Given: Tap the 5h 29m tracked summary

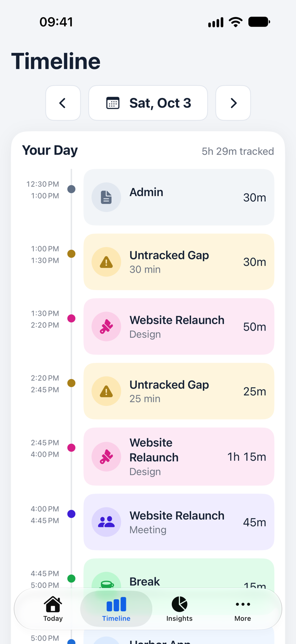Looking at the screenshot, I should pyautogui.click(x=238, y=151).
